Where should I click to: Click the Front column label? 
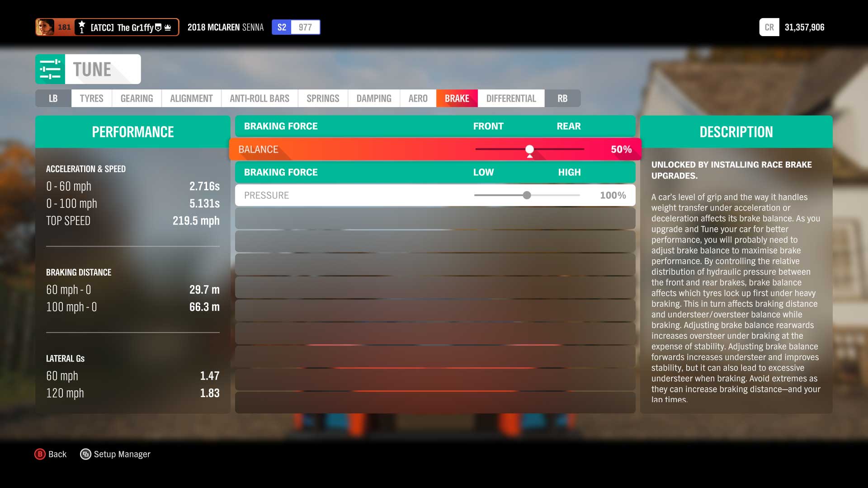(488, 126)
